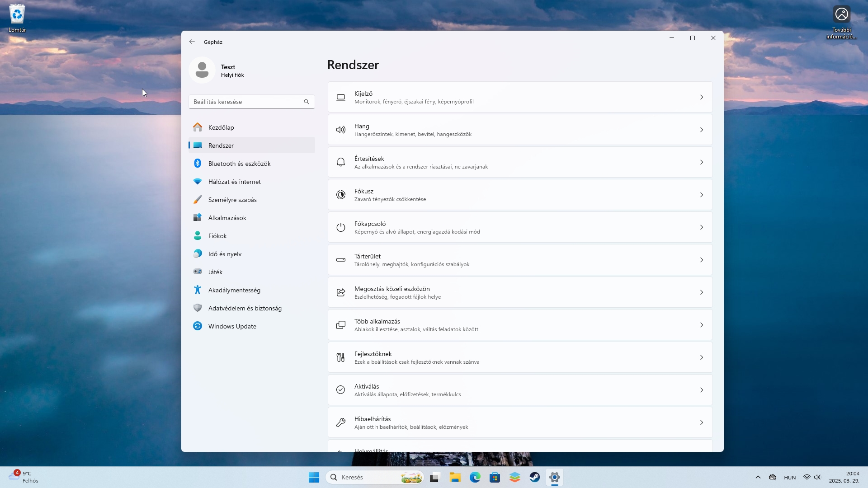Open Idő és nyelv section
868x488 pixels.
click(225, 254)
